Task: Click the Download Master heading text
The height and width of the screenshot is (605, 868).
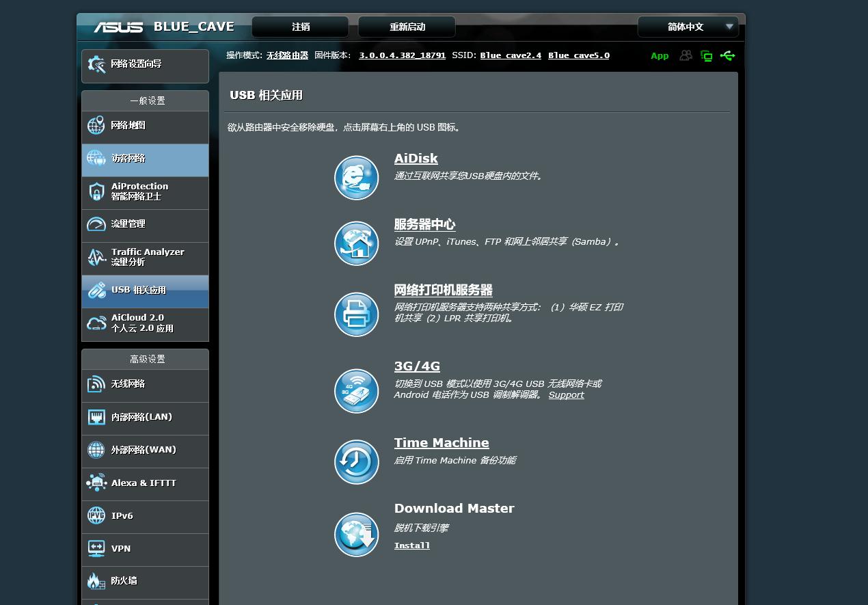Action: (x=454, y=509)
